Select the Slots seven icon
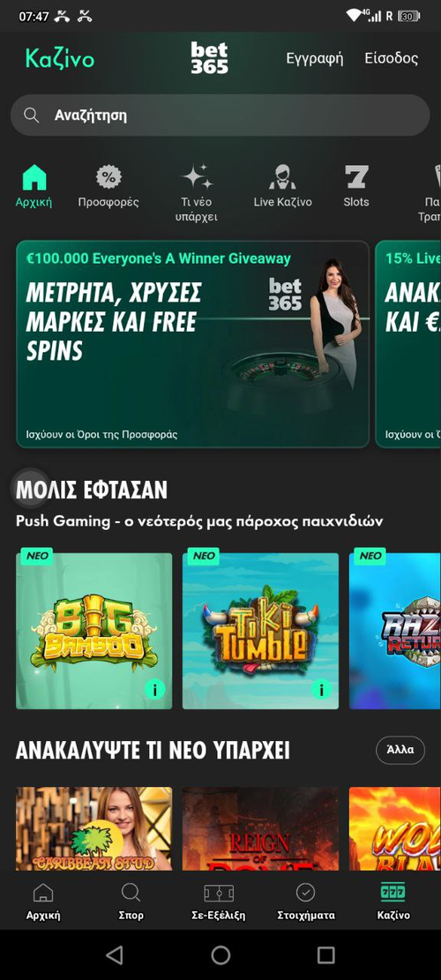The image size is (441, 980). pyautogui.click(x=356, y=177)
